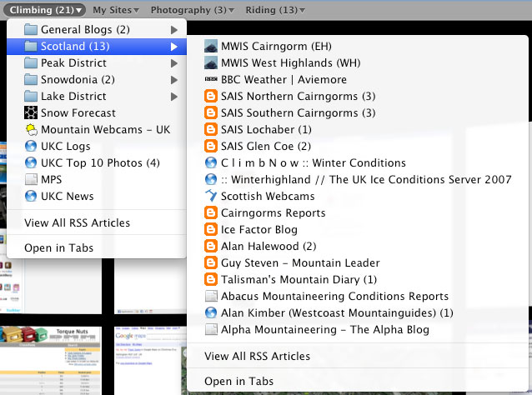Click the MWIS West Highlands mountain icon
532x395 pixels.
click(211, 62)
